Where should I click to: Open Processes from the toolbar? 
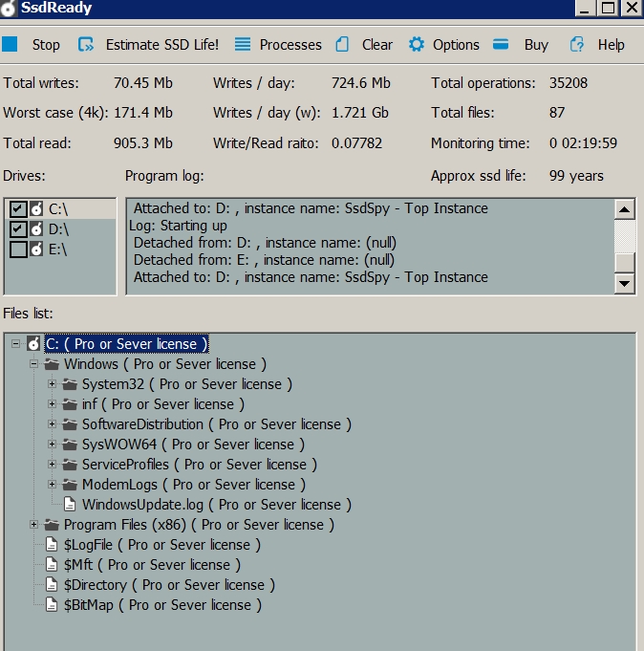pyautogui.click(x=290, y=44)
